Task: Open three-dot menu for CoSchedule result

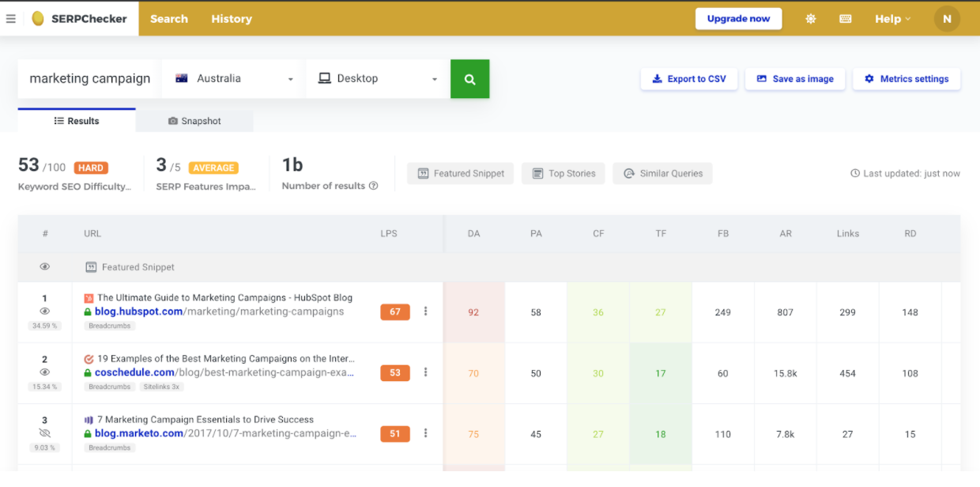Action: point(425,372)
